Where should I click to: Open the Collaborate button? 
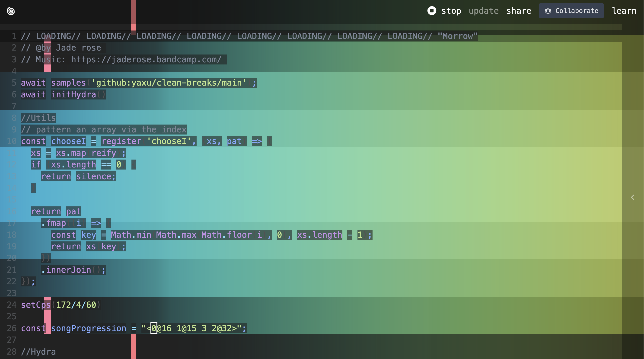(571, 11)
